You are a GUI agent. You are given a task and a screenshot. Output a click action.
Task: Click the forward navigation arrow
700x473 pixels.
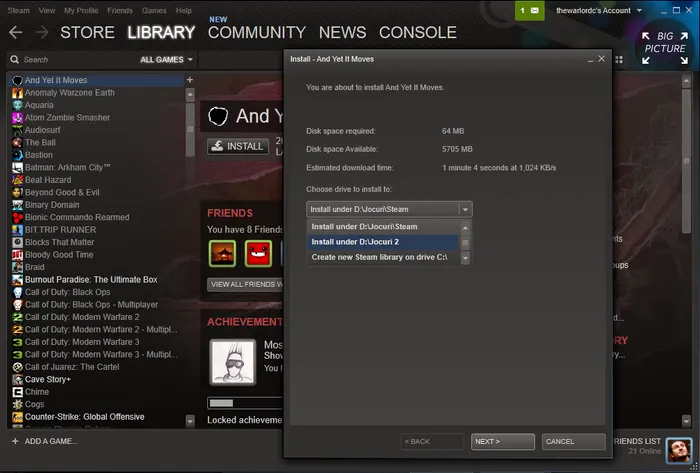coord(42,32)
